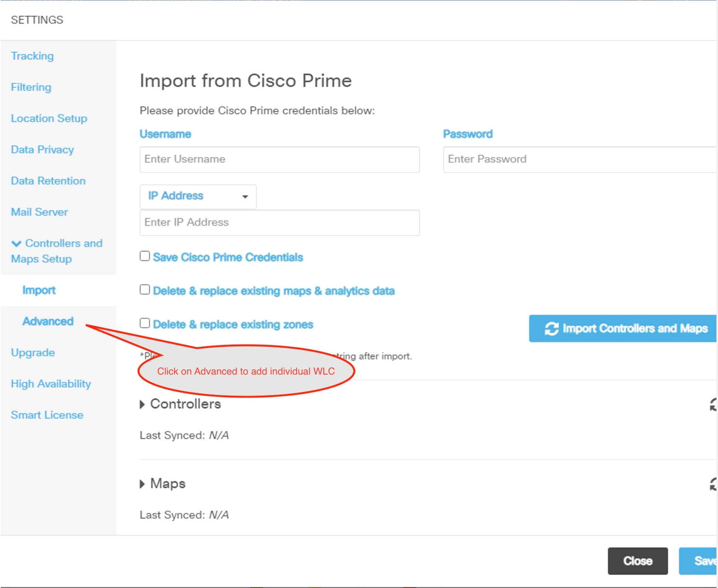Click the Maps refresh sync icon

(x=713, y=484)
